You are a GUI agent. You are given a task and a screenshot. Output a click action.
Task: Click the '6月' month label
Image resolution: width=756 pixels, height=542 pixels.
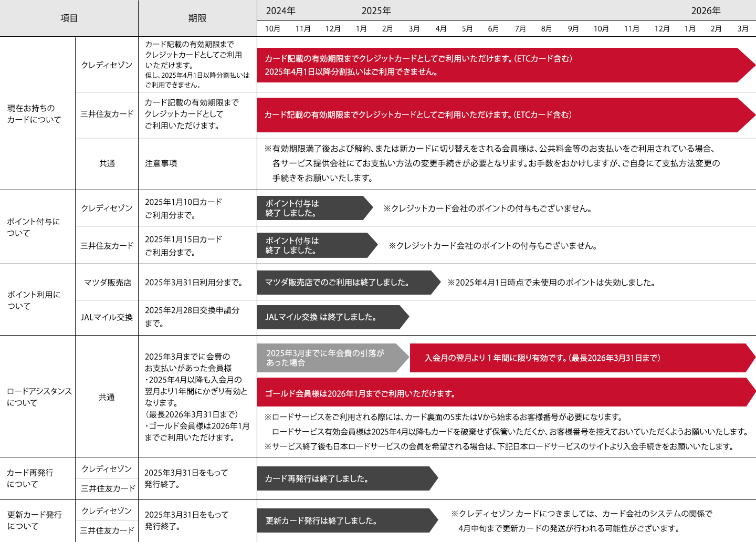click(x=493, y=29)
